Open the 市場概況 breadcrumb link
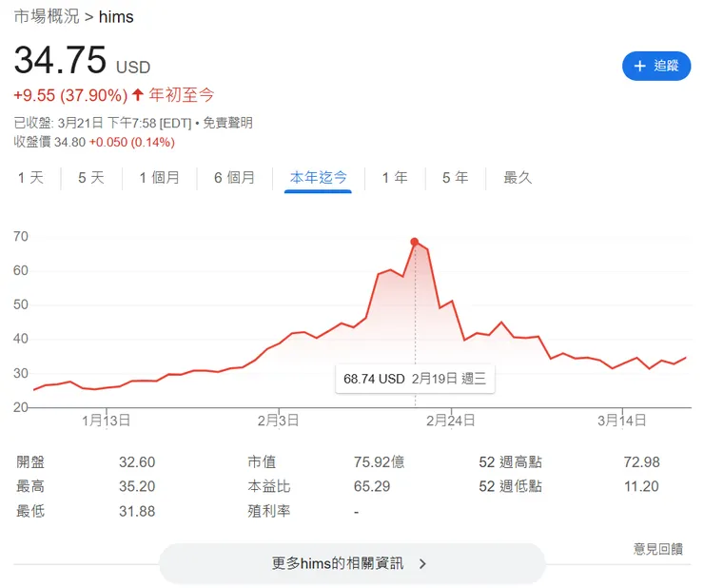 [47, 16]
